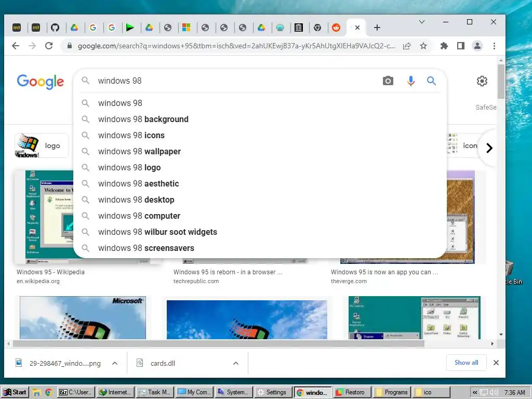Open the Extensions puzzle icon

coord(444,46)
